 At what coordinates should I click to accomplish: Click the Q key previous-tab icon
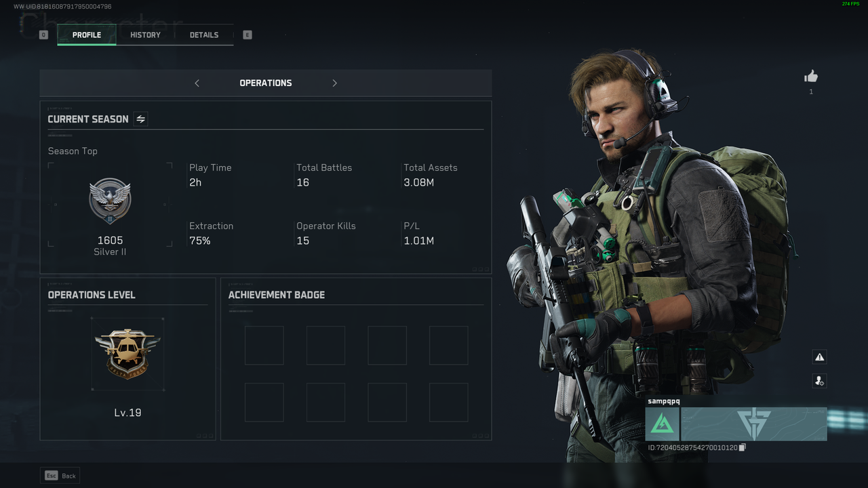[x=43, y=35]
